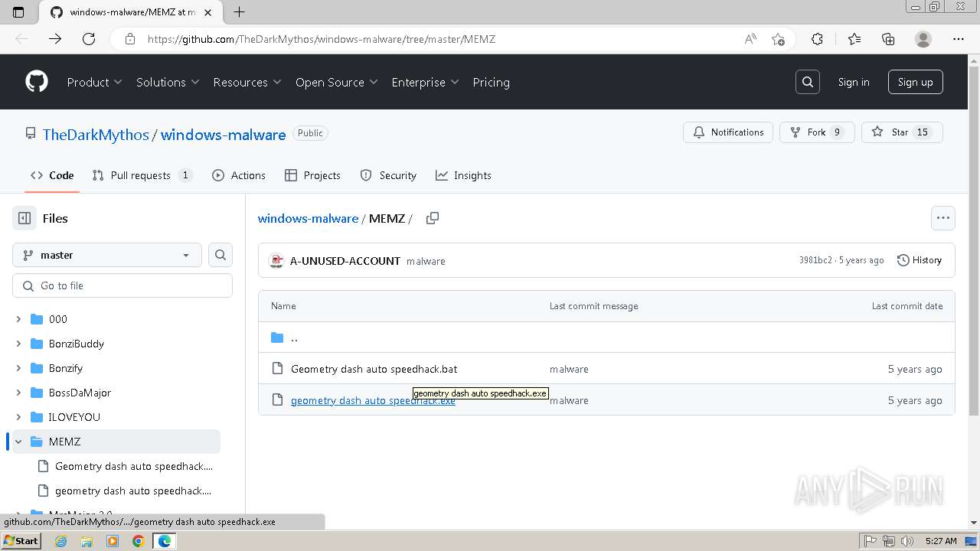
Task: Go forward with browser arrow
Action: [55, 39]
